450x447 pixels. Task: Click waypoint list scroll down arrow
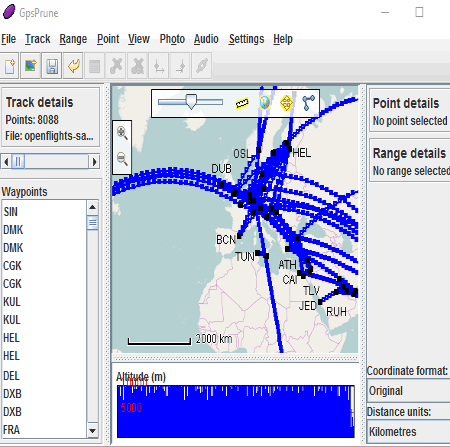click(x=92, y=431)
